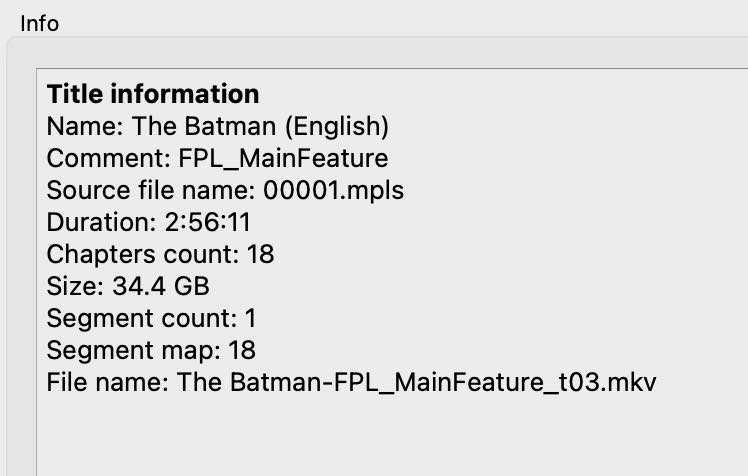
Task: Select the Comment: FPL_MainFeature line
Action: click(218, 158)
